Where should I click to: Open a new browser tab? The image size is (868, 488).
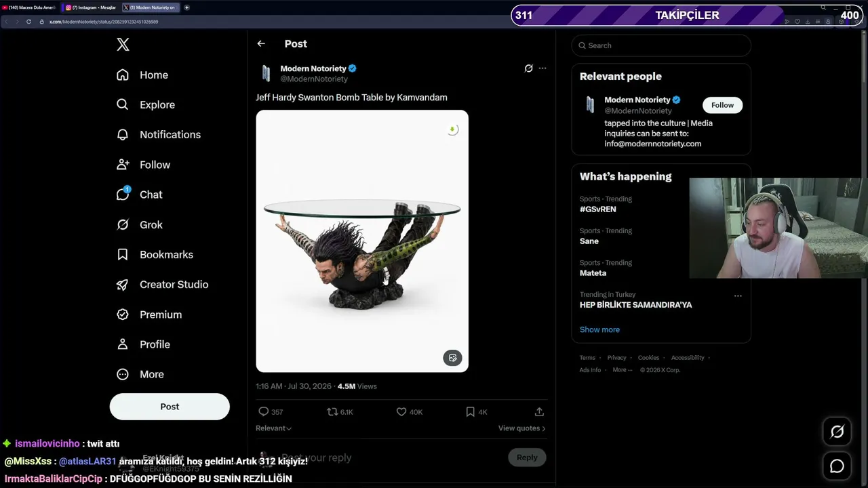pyautogui.click(x=186, y=7)
